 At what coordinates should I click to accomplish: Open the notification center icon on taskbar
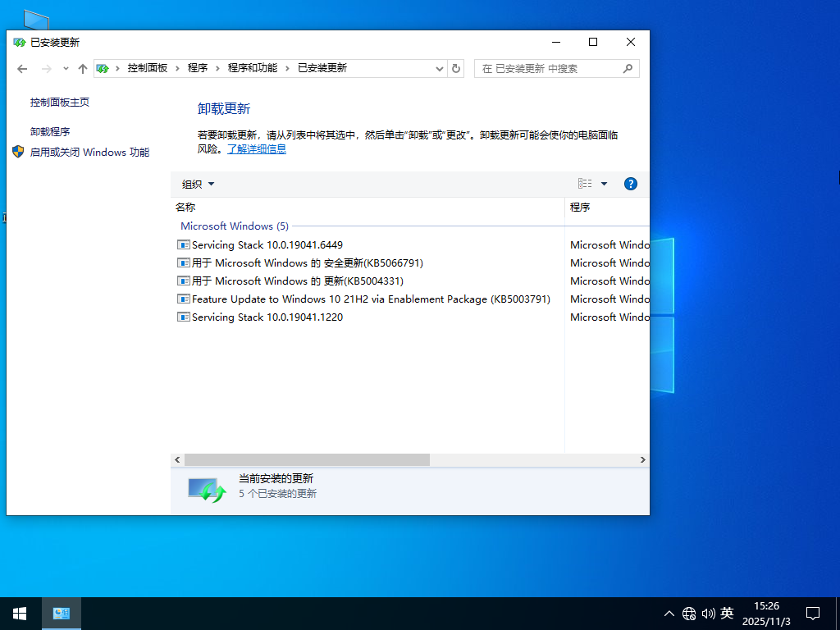(x=813, y=613)
